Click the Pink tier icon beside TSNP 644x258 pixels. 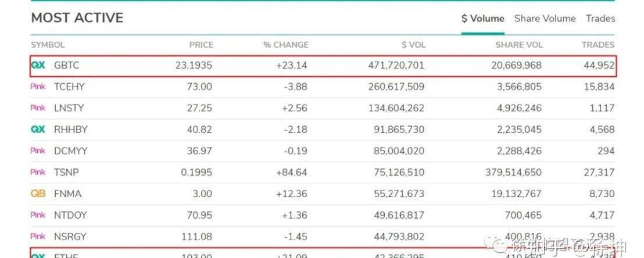pyautogui.click(x=38, y=172)
